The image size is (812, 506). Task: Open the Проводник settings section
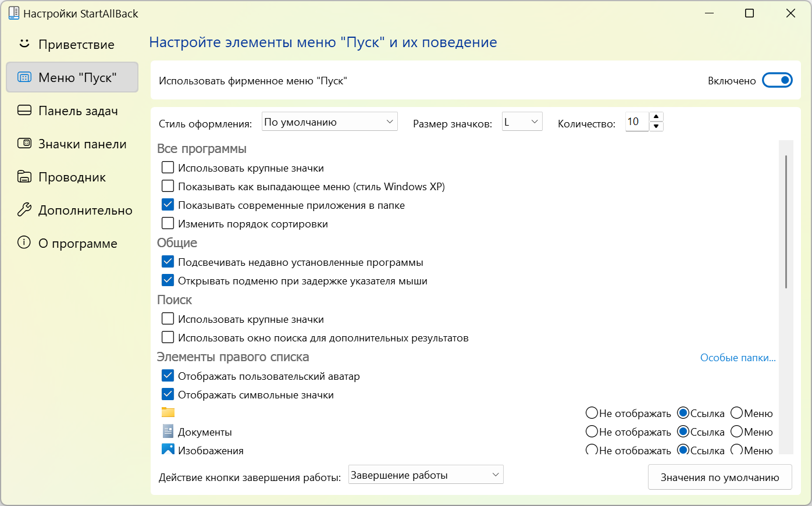pyautogui.click(x=72, y=177)
